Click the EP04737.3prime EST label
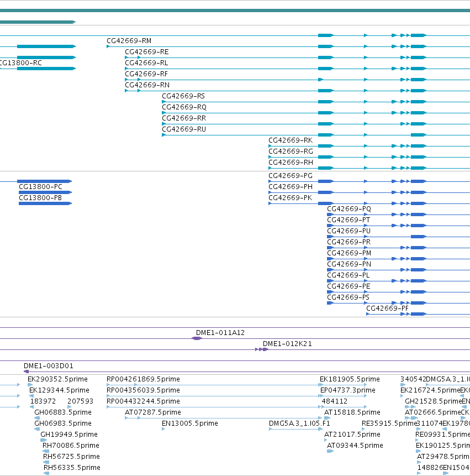This screenshot has width=470, height=476. click(x=348, y=390)
